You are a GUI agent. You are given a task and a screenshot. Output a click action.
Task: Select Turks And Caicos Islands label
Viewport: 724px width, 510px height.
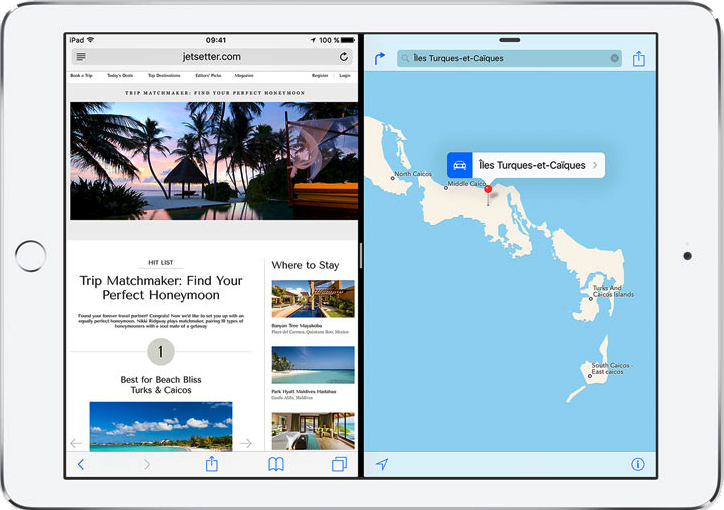(613, 291)
